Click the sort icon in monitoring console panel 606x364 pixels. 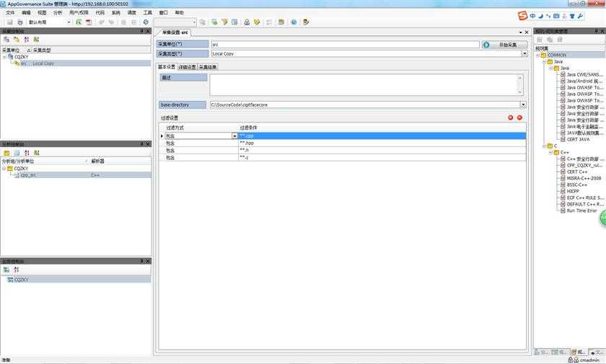[x=16, y=270]
